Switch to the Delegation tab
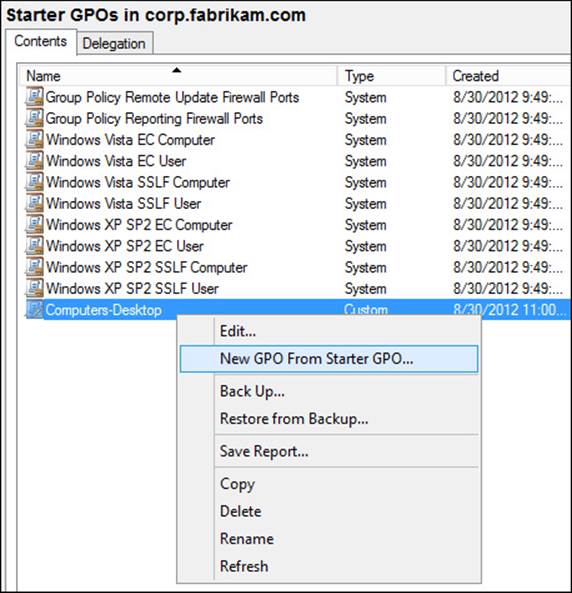Screen dimensions: 572x593 pos(114,43)
